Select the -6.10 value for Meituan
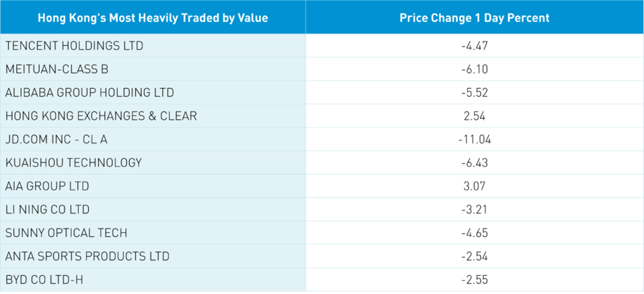The height and width of the screenshot is (294, 644). pyautogui.click(x=474, y=69)
